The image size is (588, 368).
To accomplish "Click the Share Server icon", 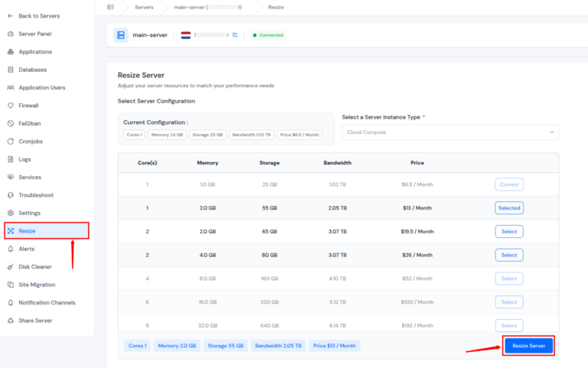I will [11, 321].
